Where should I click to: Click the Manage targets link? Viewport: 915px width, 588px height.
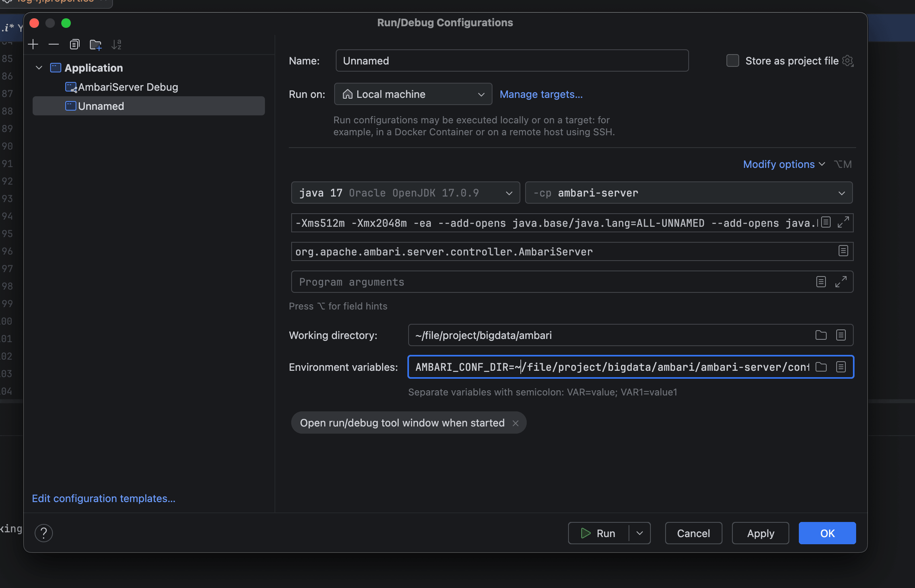point(541,94)
